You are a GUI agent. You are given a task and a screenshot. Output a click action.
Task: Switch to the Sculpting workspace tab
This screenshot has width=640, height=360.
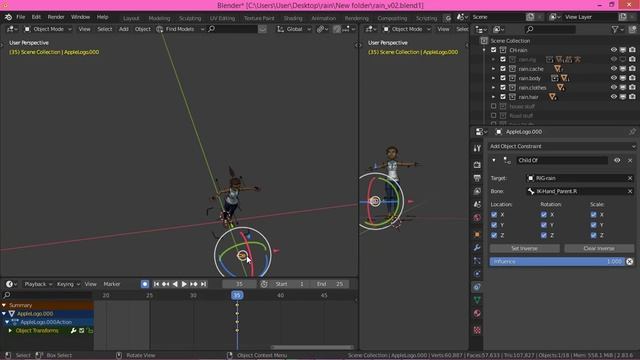(190, 18)
